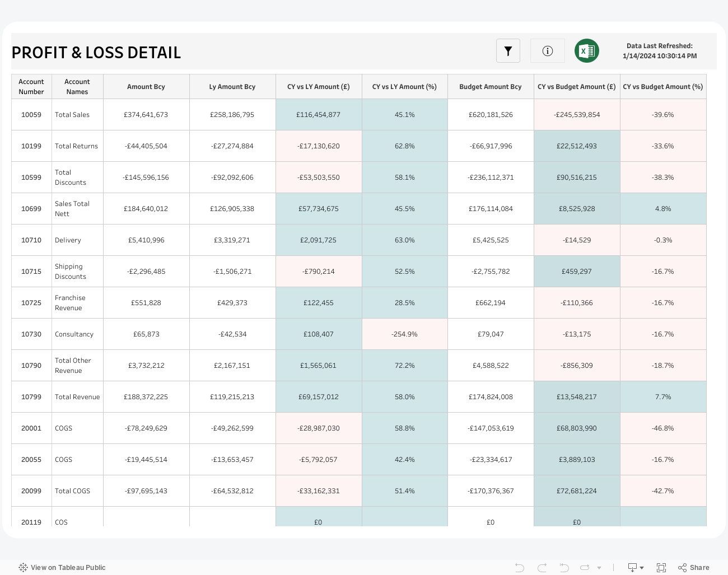The image size is (728, 575).
Task: Click the -£245,539,854 budget variance cell
Action: pyautogui.click(x=577, y=115)
